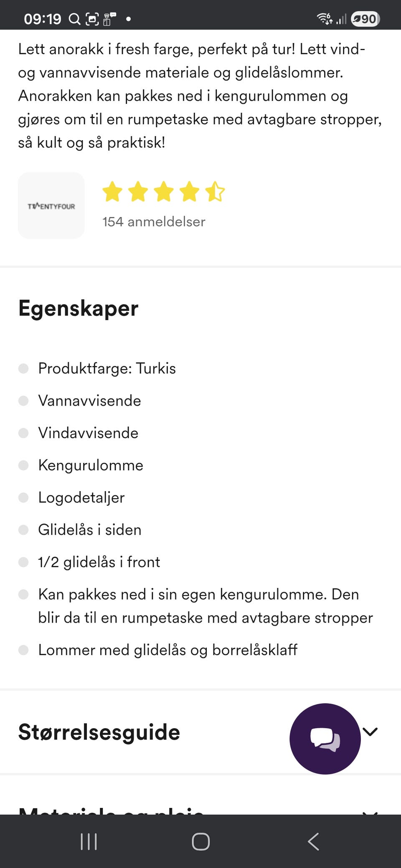The width and height of the screenshot is (401, 868).
Task: Open the search icon in the status bar
Action: (75, 18)
